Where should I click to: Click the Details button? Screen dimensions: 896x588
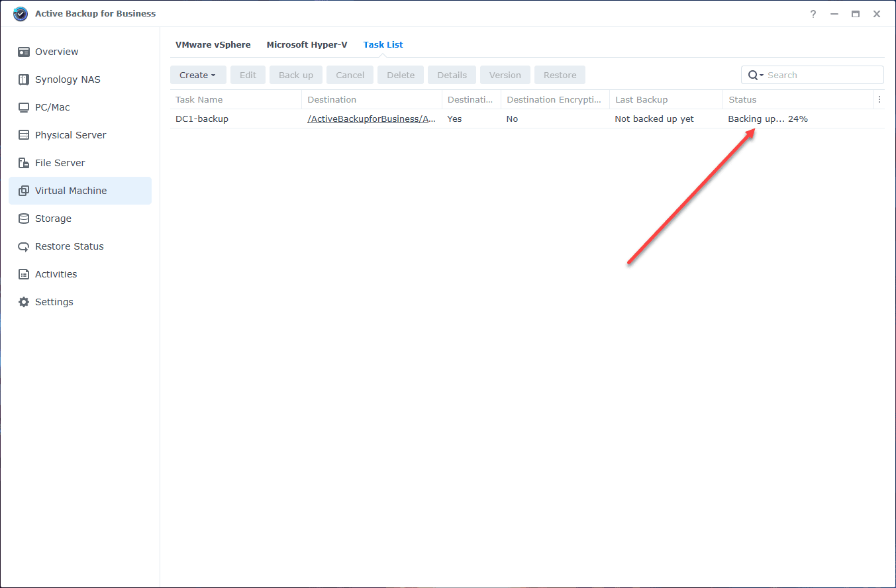[452, 75]
